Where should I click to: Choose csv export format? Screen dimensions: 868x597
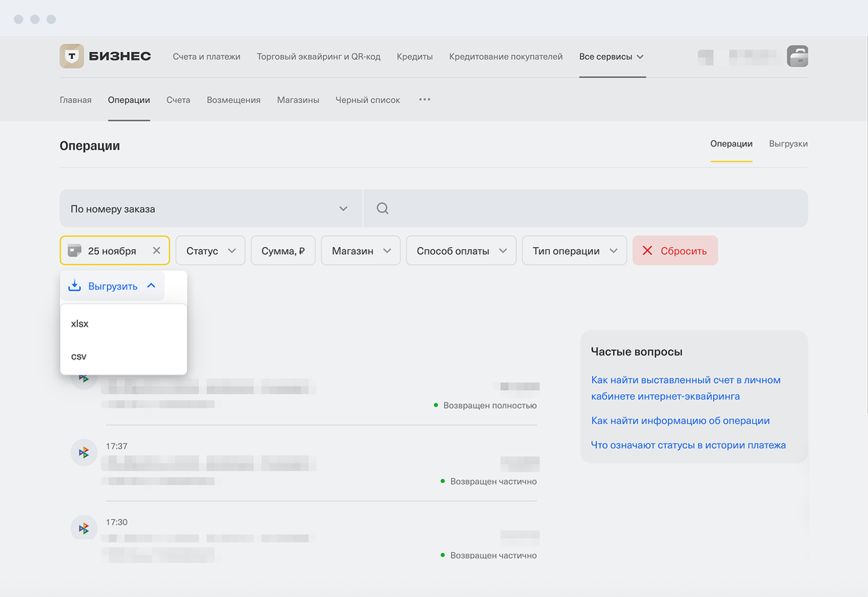(123, 356)
